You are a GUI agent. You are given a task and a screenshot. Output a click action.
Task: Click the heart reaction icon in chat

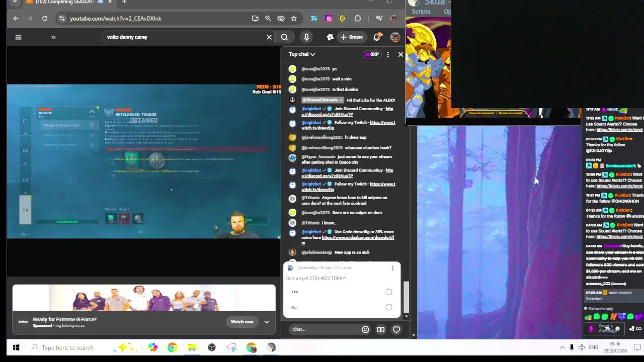pyautogui.click(x=396, y=330)
